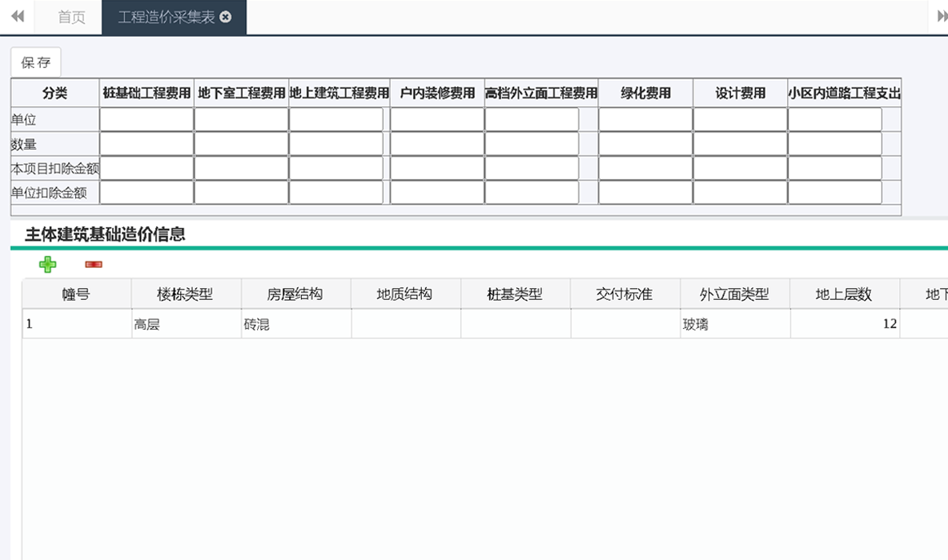
Task: Click 数量 field under 地上建筑工程费用
Action: (336, 144)
